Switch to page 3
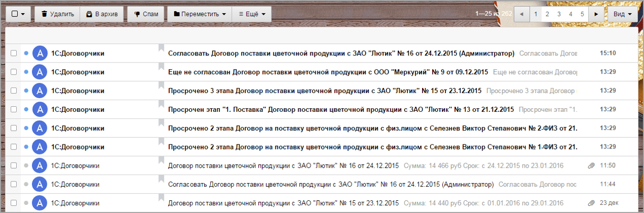The width and height of the screenshot is (644, 213). [559, 14]
